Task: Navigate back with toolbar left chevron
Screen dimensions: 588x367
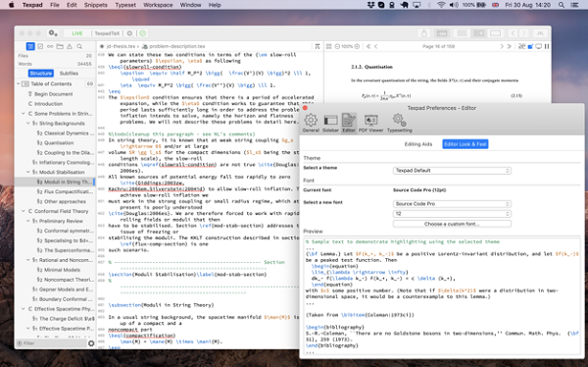Action: coord(513,33)
